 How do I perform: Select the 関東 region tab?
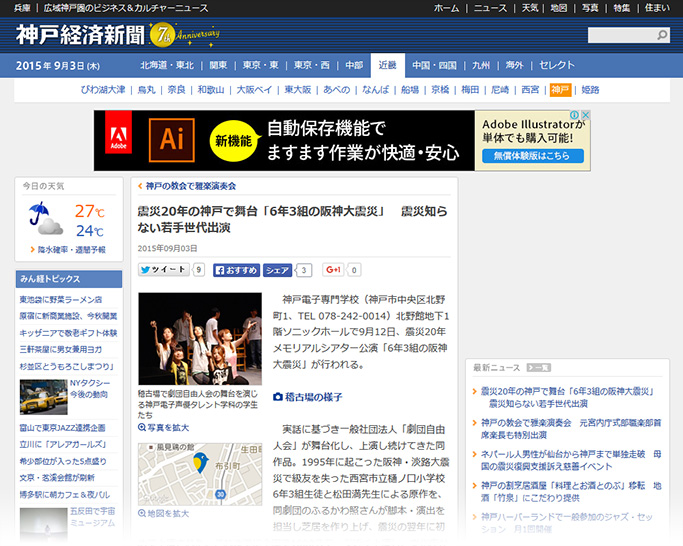tap(218, 65)
